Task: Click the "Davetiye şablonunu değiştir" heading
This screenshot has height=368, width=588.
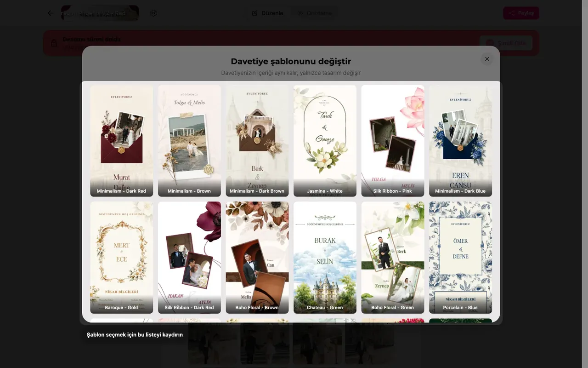Action: tap(291, 62)
